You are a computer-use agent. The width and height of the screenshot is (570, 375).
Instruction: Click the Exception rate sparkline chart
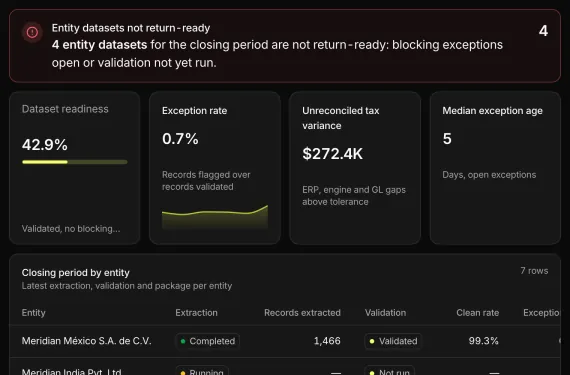pyautogui.click(x=215, y=217)
